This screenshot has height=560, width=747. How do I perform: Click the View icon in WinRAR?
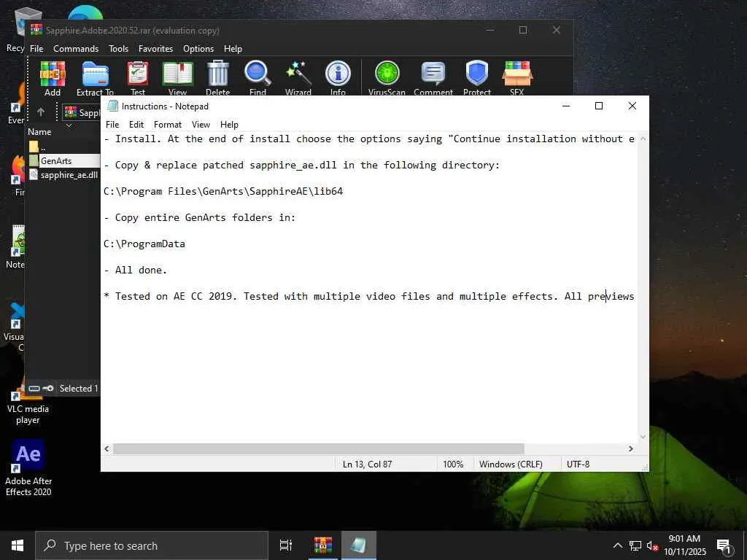coord(177,79)
